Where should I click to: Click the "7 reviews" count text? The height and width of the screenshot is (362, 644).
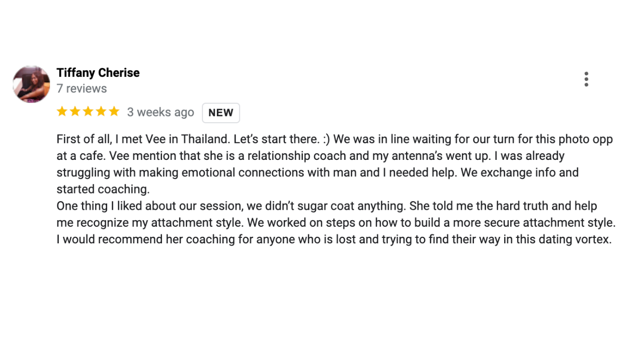click(x=82, y=88)
